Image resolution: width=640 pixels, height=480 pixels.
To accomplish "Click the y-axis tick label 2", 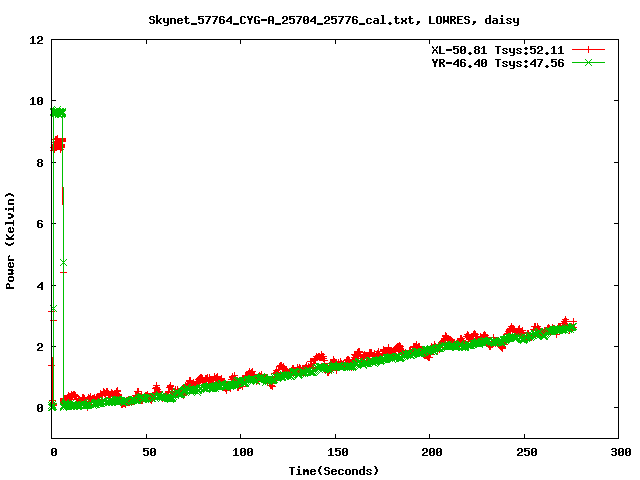I will point(40,347).
